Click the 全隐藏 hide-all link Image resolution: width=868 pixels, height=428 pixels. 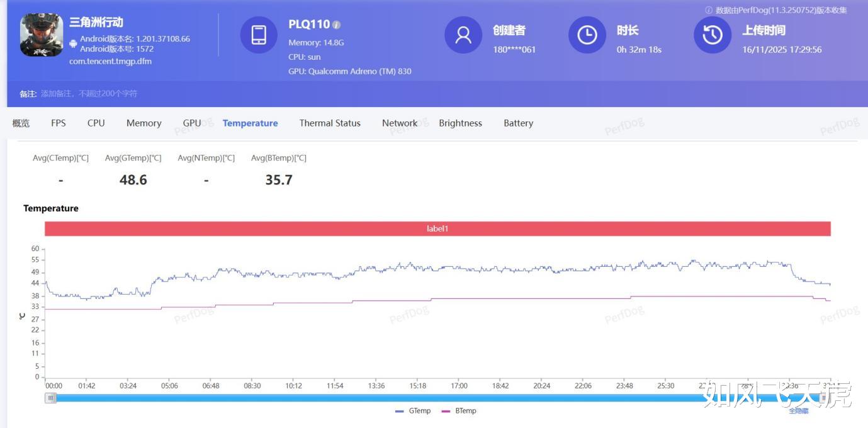coord(799,411)
